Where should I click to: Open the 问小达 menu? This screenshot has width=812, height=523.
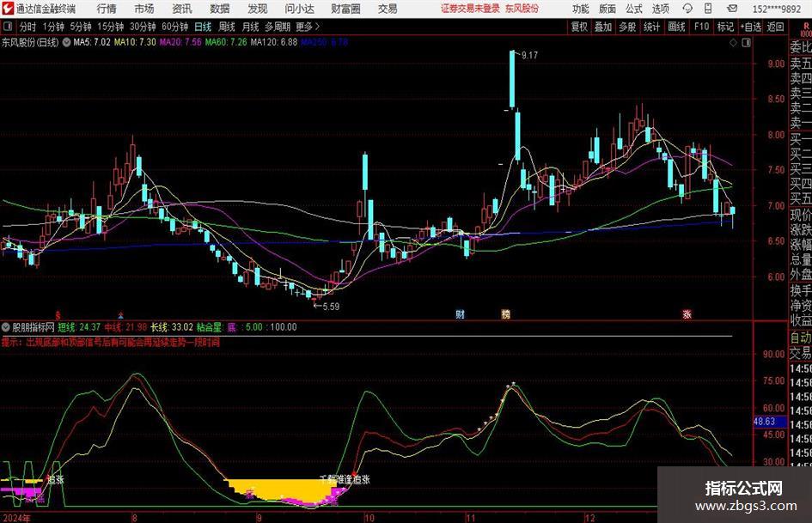[299, 9]
